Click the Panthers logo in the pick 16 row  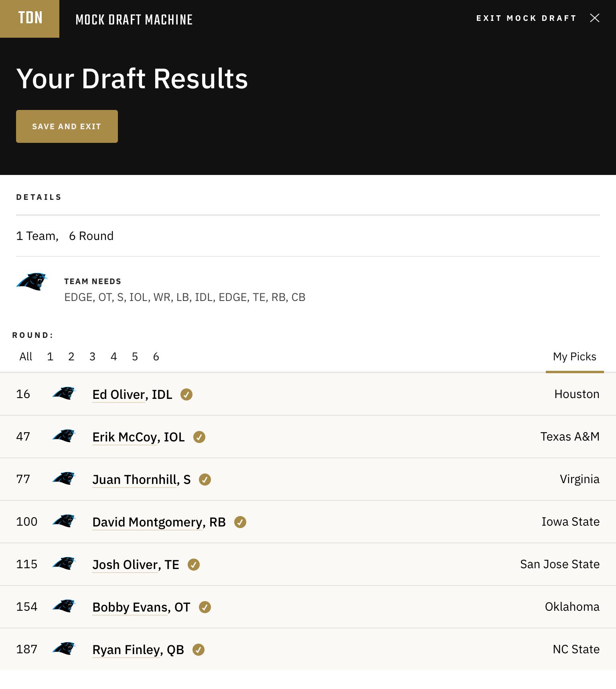64,393
